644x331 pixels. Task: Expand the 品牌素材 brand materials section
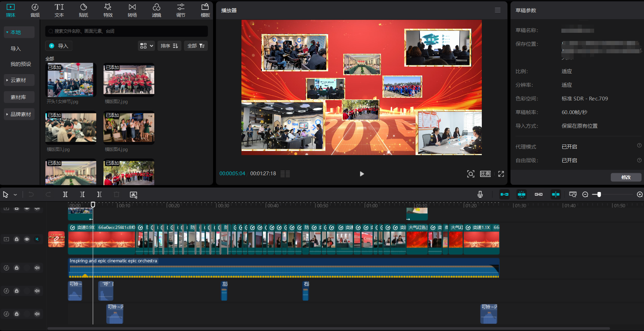tap(19, 114)
